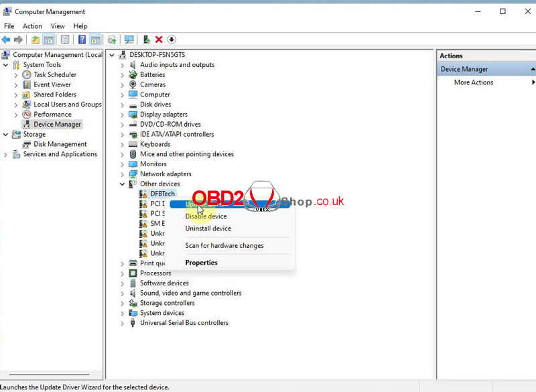This screenshot has width=536, height=392.
Task: Select Scan for hardware changes in context menu
Action: click(x=224, y=246)
